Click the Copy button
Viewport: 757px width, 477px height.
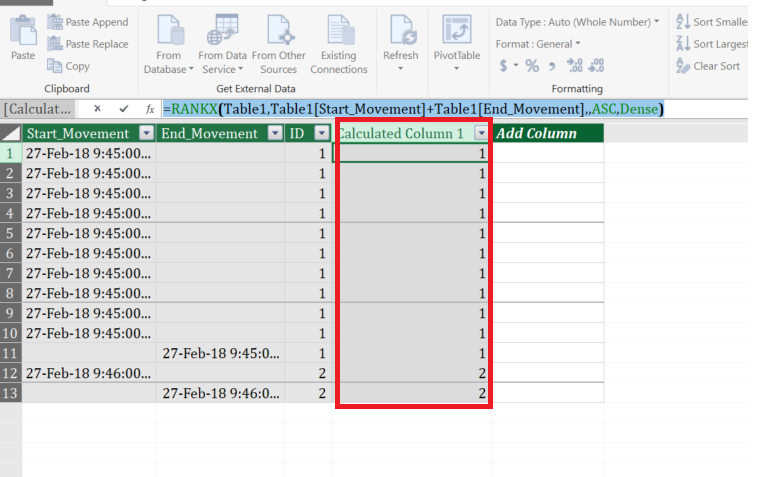(x=69, y=66)
